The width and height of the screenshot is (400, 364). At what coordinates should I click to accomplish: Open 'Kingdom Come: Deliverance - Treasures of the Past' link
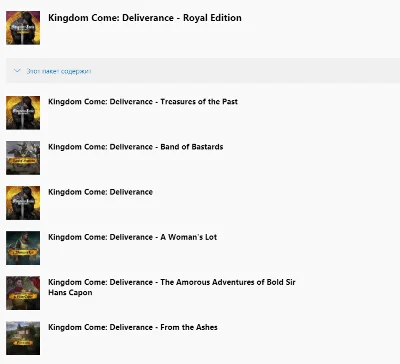(143, 102)
